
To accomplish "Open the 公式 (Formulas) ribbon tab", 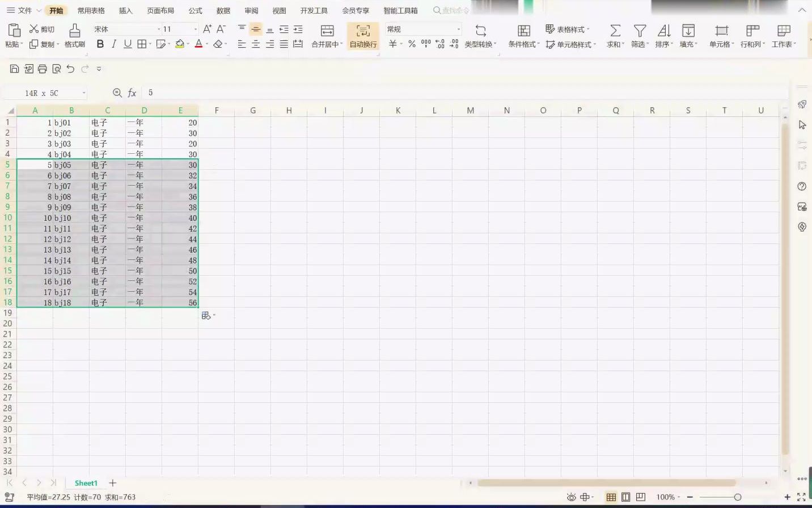I will [195, 10].
